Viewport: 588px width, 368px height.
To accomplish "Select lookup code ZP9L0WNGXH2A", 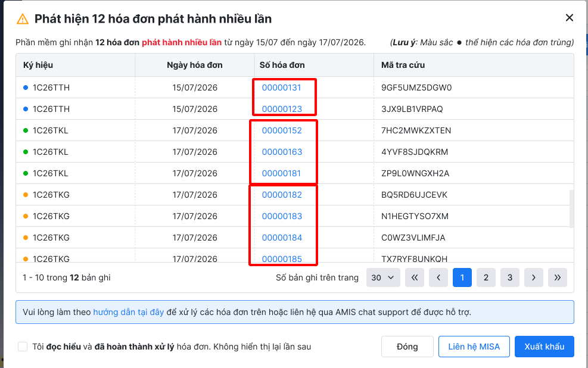I will pos(415,173).
